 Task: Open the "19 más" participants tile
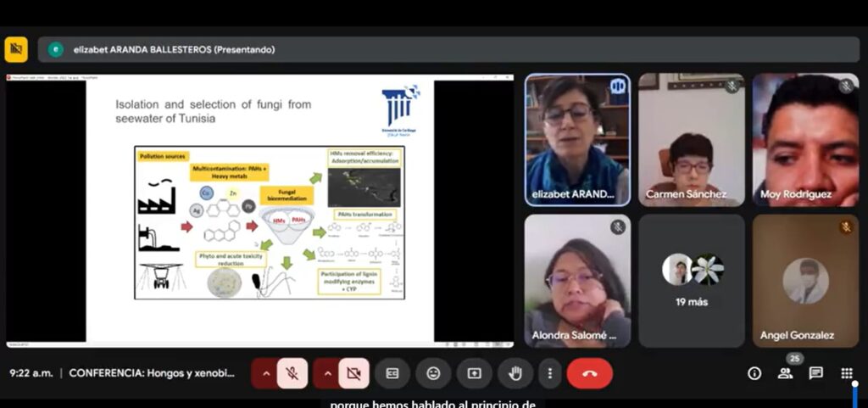(692, 280)
